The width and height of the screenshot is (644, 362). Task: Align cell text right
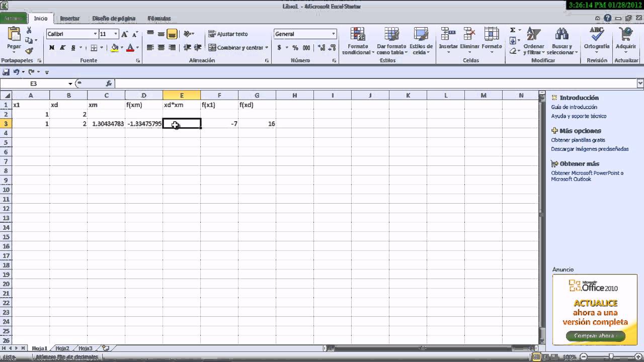[x=172, y=48]
